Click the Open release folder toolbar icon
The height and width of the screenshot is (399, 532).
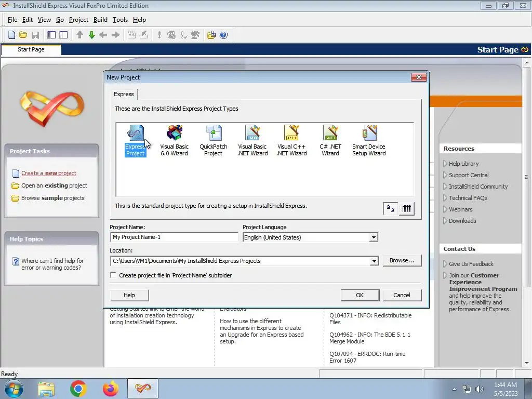click(211, 35)
